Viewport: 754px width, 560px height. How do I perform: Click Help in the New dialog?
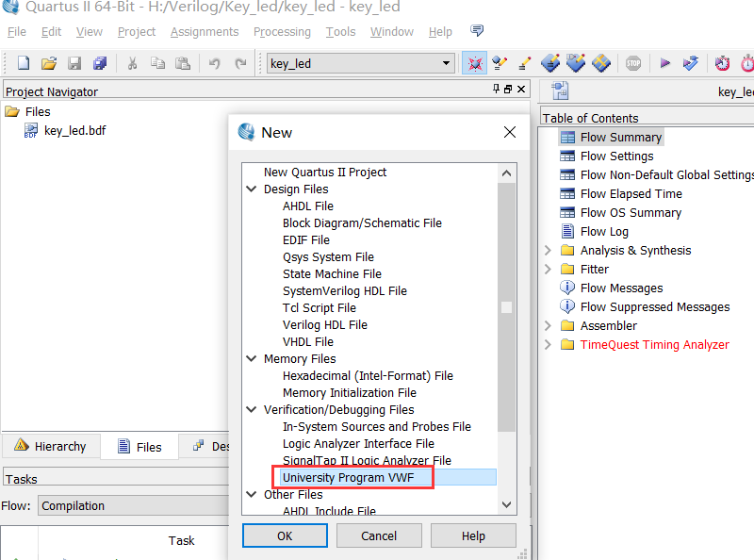(x=473, y=535)
